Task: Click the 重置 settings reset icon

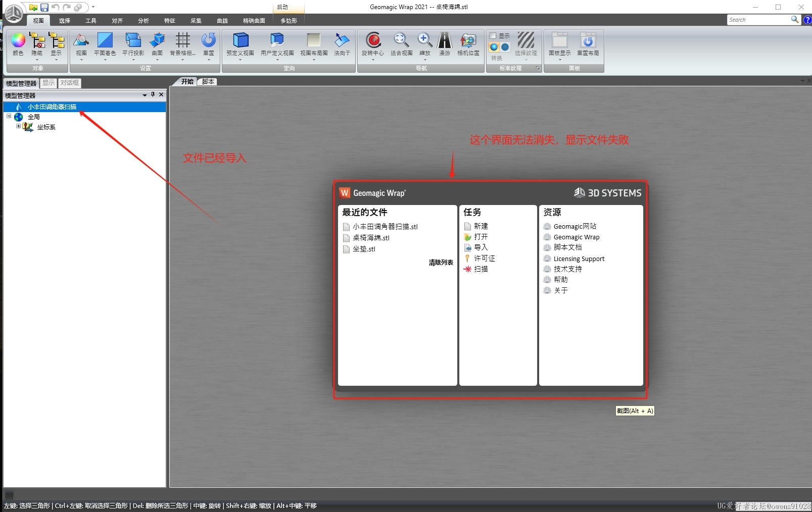Action: click(209, 40)
